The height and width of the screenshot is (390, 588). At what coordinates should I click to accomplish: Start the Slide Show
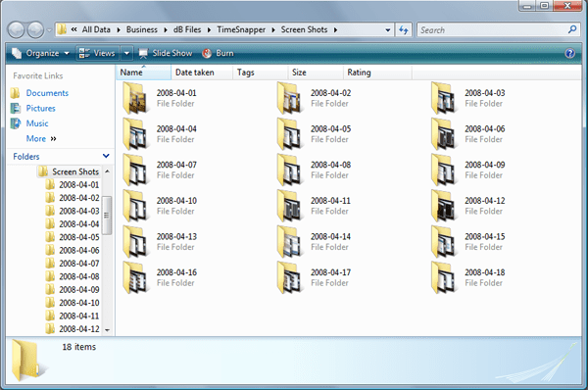coord(165,53)
